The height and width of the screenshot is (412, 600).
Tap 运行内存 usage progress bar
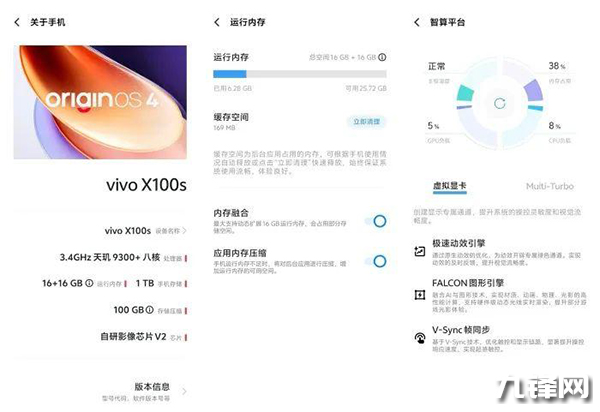pos(300,74)
